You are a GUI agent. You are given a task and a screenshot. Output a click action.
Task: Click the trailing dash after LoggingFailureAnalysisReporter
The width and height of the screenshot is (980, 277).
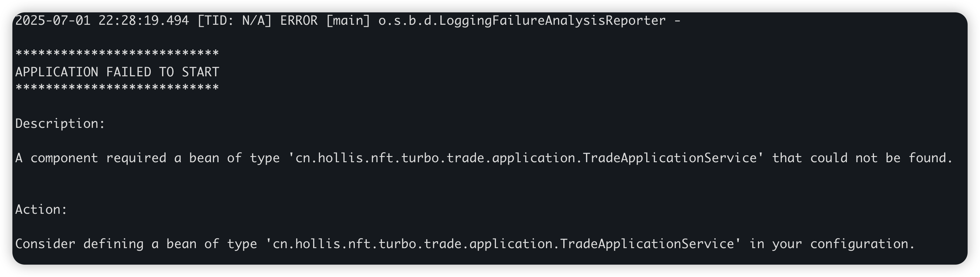coord(677,21)
